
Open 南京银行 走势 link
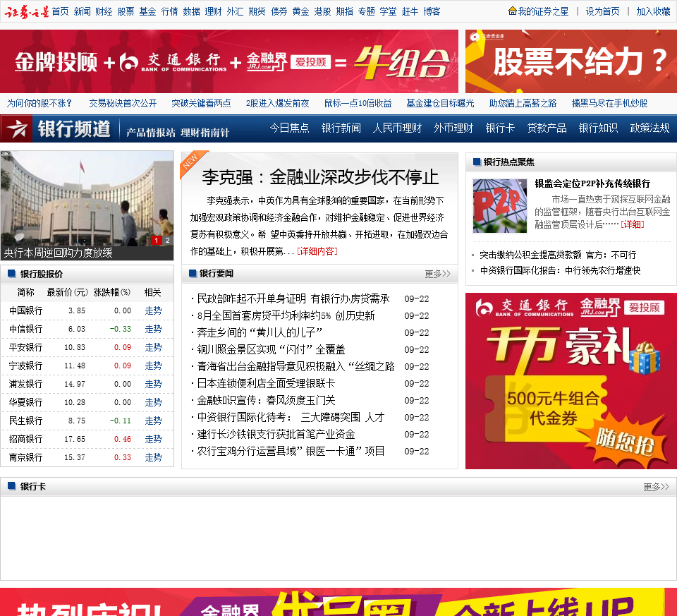(x=153, y=457)
